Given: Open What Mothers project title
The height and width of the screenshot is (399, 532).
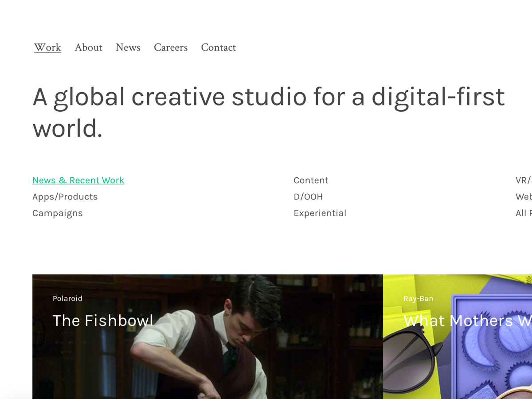Looking at the screenshot, I should pos(468,321).
